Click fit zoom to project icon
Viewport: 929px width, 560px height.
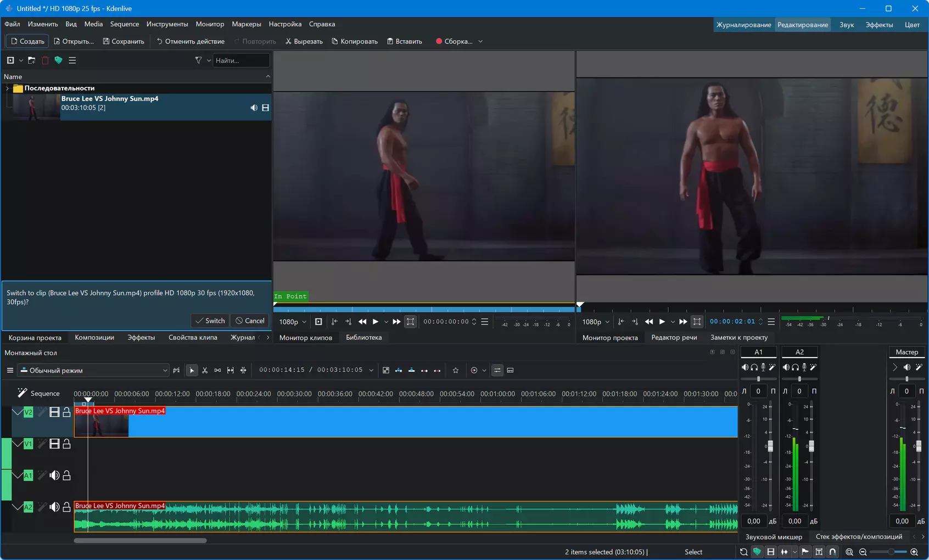click(849, 552)
